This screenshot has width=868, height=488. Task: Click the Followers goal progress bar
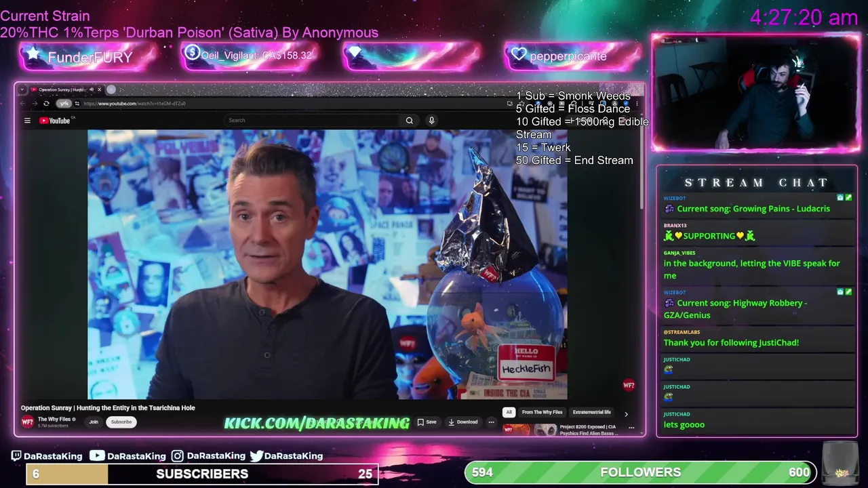tap(641, 472)
